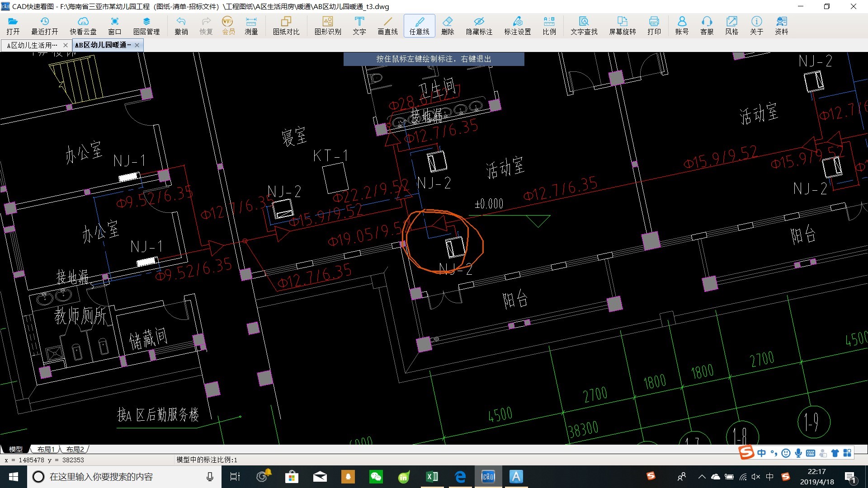The image size is (868, 488).
Task: Expand hidden system tray icons
Action: (702, 477)
